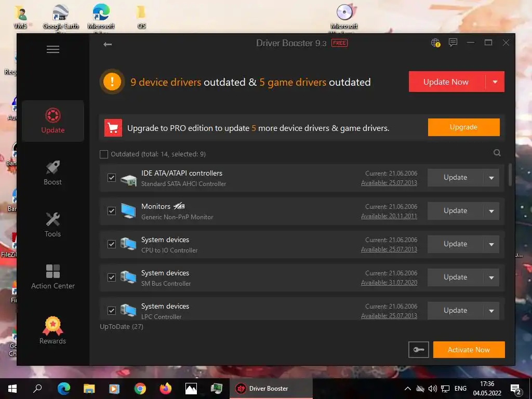
Task: Open dropdown beside Monitors Update
Action: [491, 211]
